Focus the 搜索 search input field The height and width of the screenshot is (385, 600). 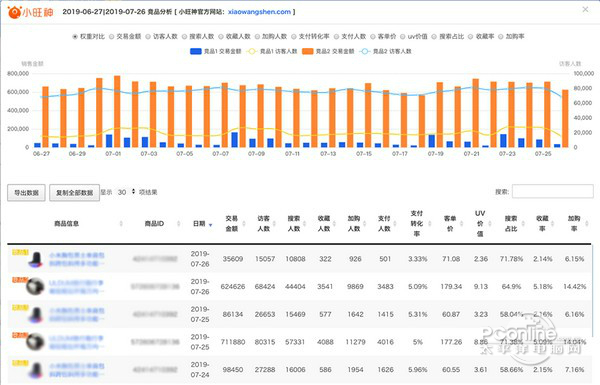click(553, 191)
